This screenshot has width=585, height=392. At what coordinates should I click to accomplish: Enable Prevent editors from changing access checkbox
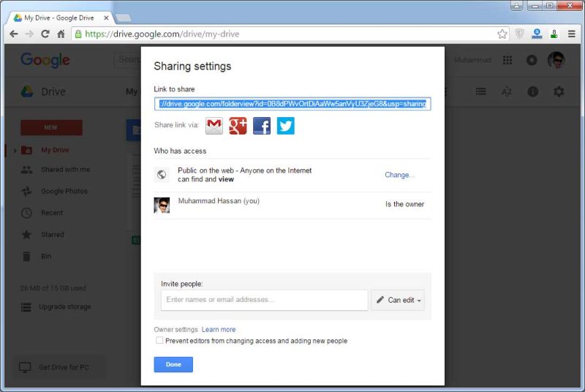159,340
